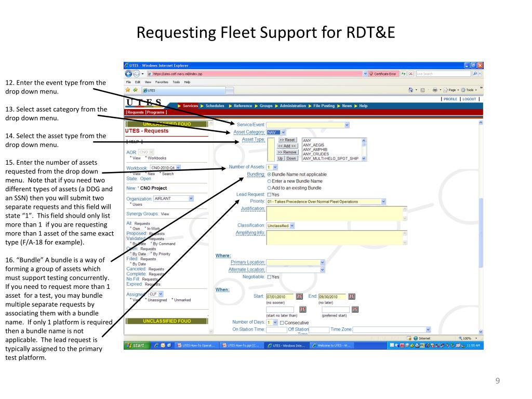The height and width of the screenshot is (399, 532).
Task: Open the Alternate Location dropdown
Action: pyautogui.click(x=296, y=270)
